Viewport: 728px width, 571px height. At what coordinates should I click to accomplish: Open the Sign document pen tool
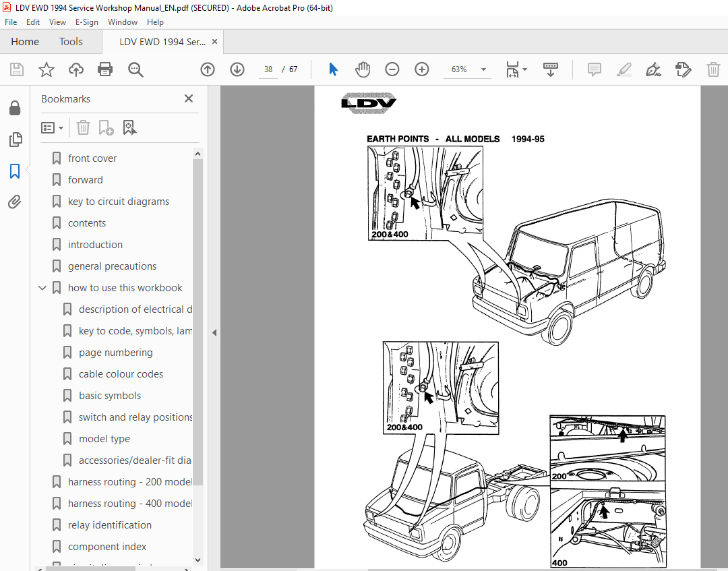pos(653,69)
